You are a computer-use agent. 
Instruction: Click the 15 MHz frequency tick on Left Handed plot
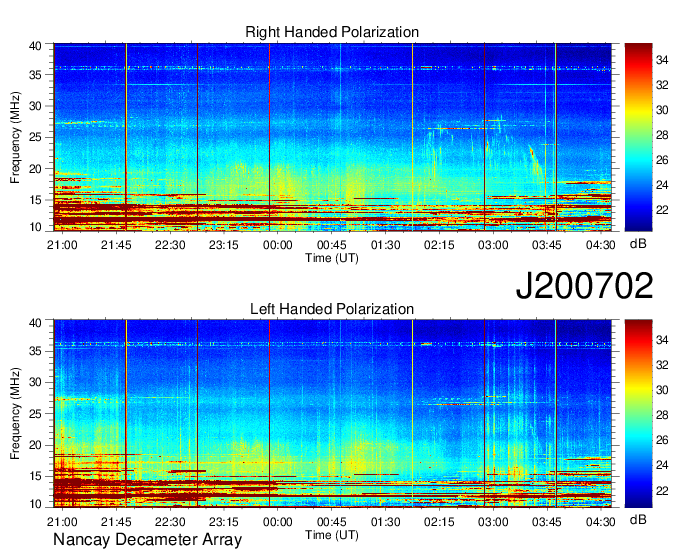(36, 477)
